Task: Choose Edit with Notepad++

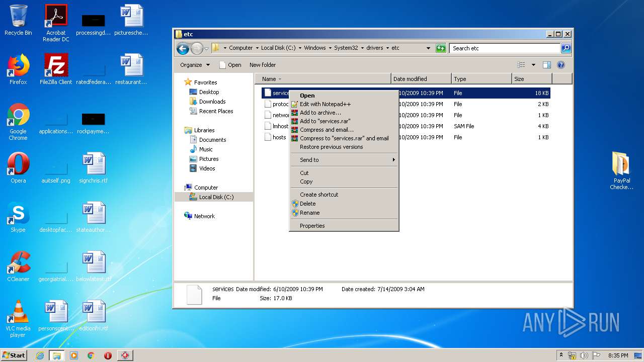Action: tap(344, 104)
